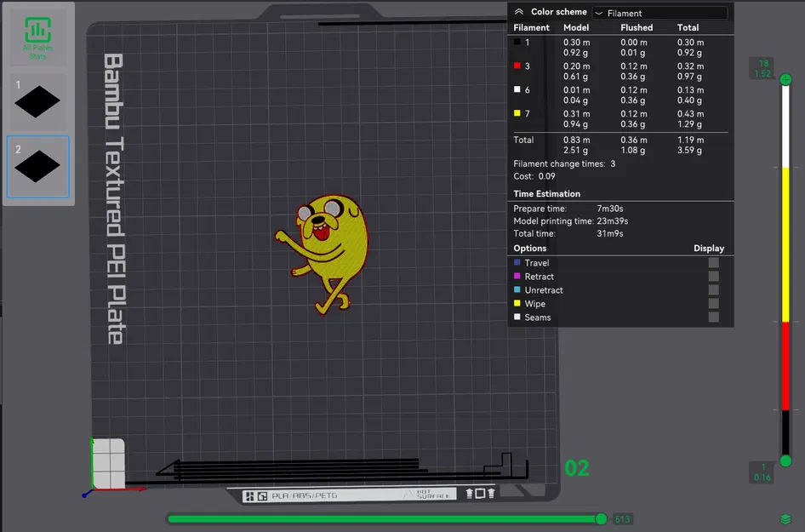The height and width of the screenshot is (532, 805).
Task: Toggle the Unretract display checkbox
Action: point(712,290)
